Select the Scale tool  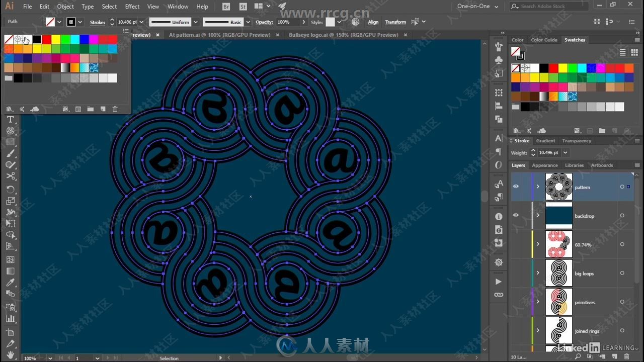point(10,201)
